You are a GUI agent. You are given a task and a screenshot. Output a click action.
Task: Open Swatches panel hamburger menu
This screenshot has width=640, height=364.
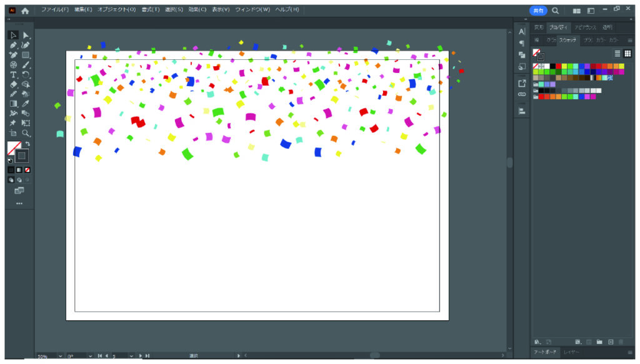pos(630,41)
